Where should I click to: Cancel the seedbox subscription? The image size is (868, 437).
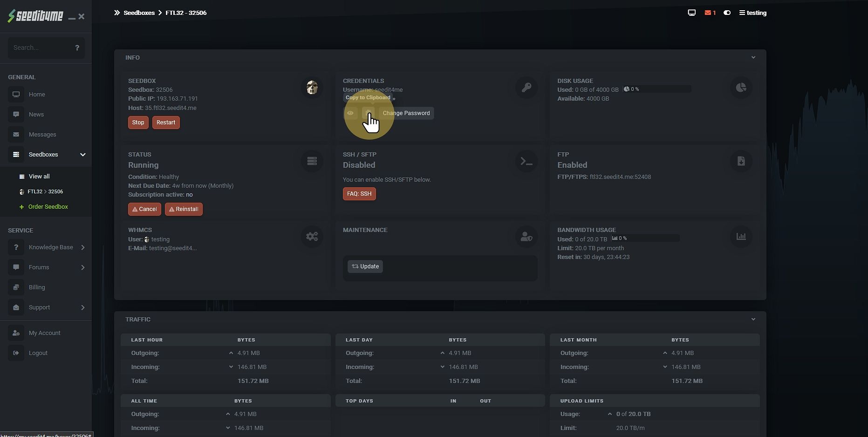144,209
